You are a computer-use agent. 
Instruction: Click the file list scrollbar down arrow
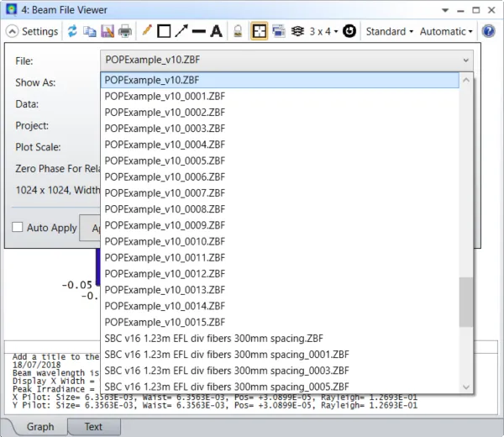[x=466, y=387]
